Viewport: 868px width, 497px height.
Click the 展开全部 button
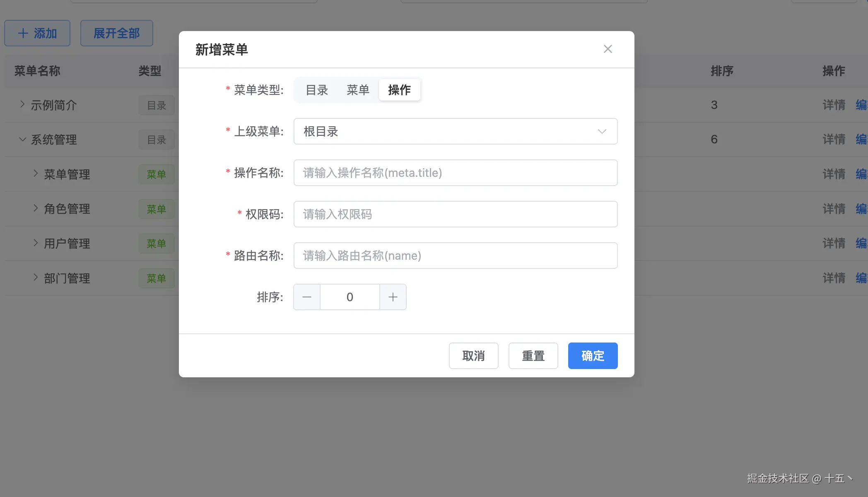pos(116,33)
